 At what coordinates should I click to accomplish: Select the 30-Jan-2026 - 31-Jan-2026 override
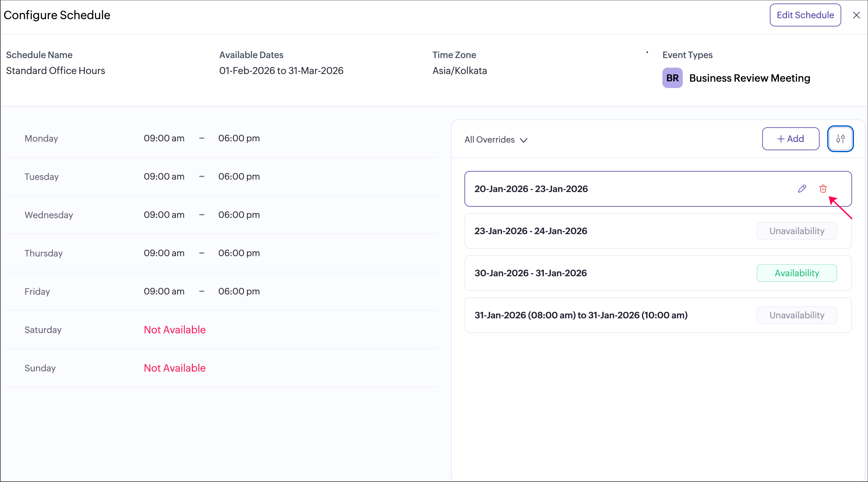click(531, 273)
